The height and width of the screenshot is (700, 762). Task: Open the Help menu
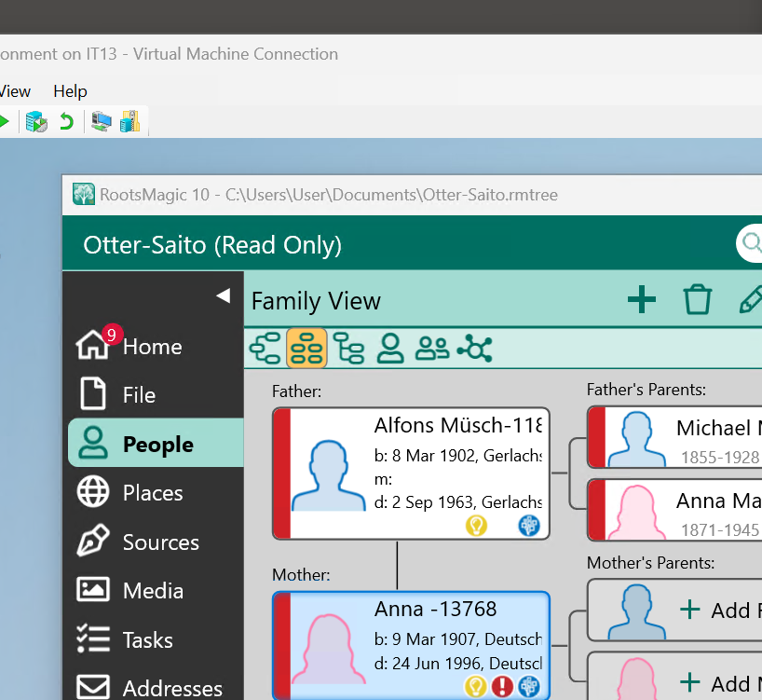(x=70, y=91)
